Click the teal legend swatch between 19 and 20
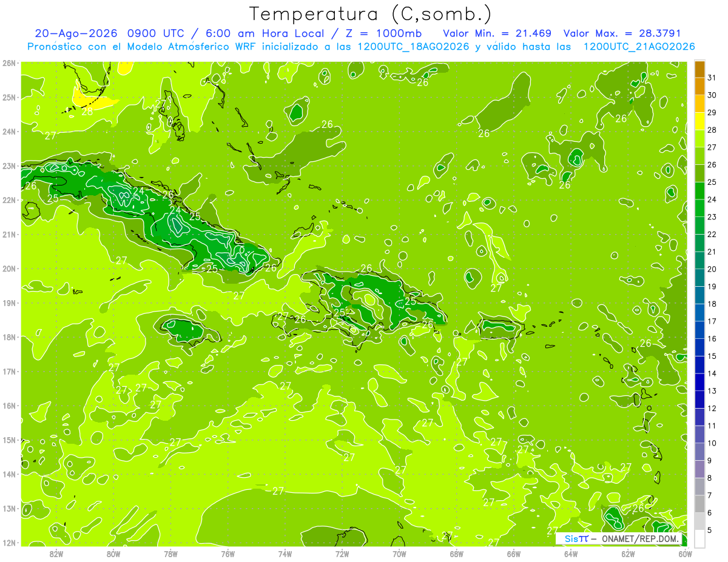This screenshot has width=728, height=562. (x=699, y=278)
